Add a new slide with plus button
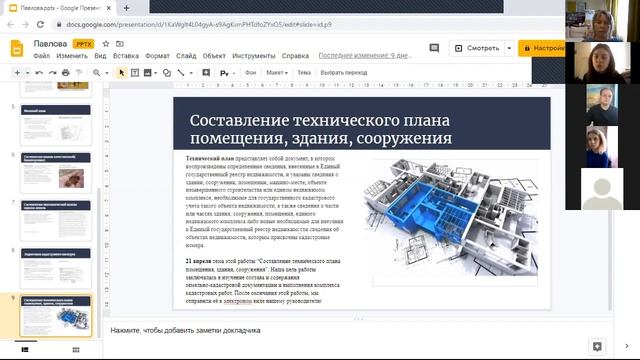The image size is (640, 360). pos(17,73)
